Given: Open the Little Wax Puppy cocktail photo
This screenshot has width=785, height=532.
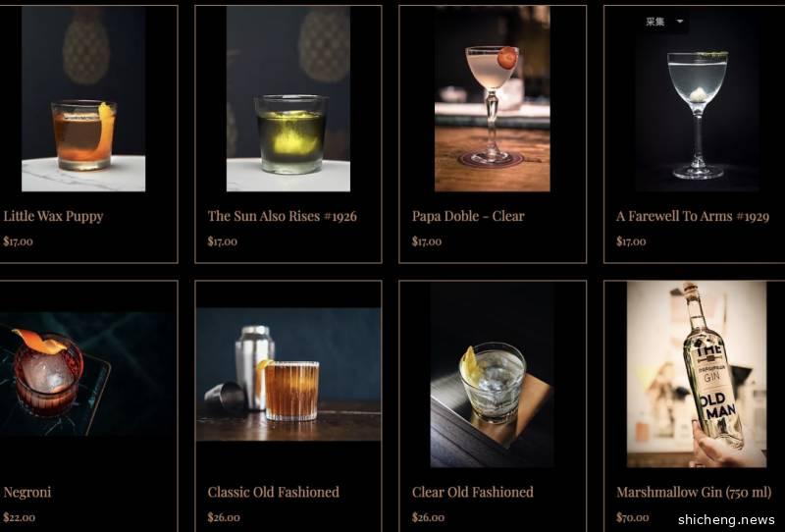Looking at the screenshot, I should [x=83, y=99].
